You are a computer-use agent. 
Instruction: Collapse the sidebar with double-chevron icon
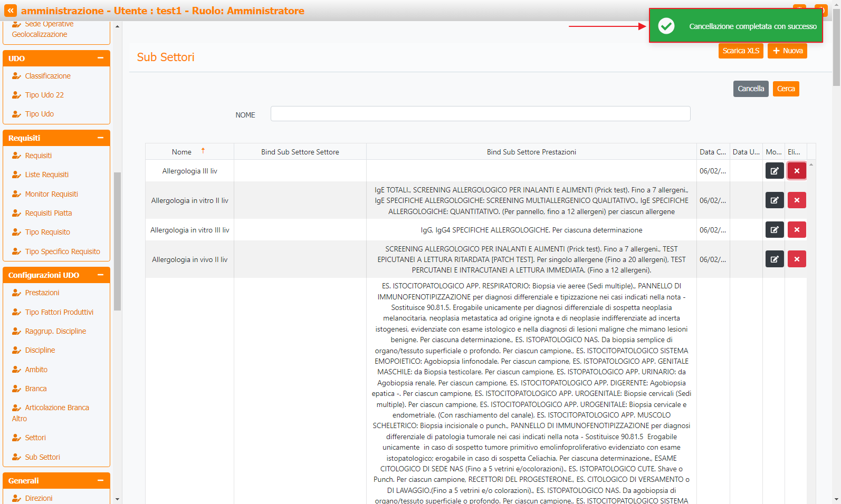click(10, 11)
